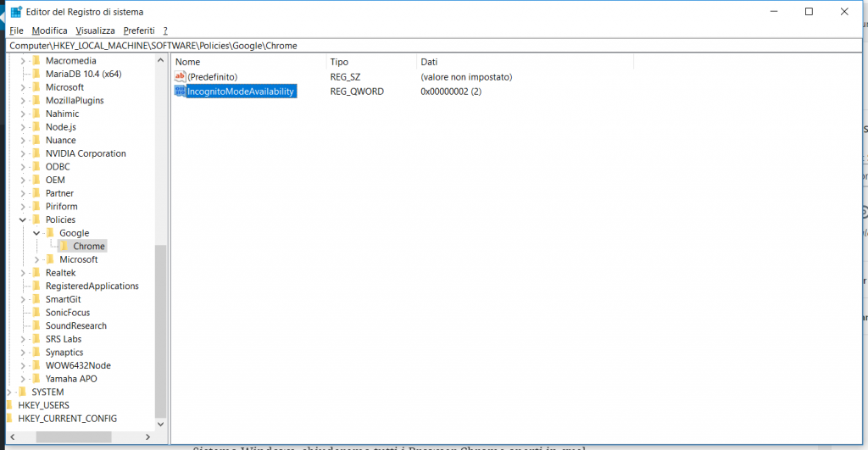Maximize the Registry Editor window

click(809, 12)
